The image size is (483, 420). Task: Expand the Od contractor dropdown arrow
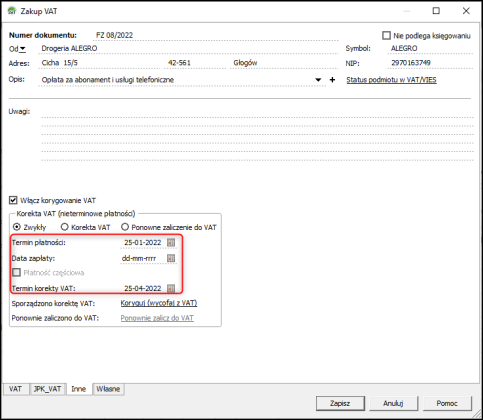click(22, 49)
